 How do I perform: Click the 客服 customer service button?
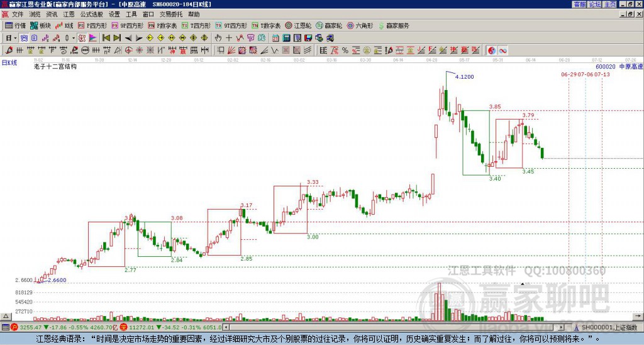(579, 4)
